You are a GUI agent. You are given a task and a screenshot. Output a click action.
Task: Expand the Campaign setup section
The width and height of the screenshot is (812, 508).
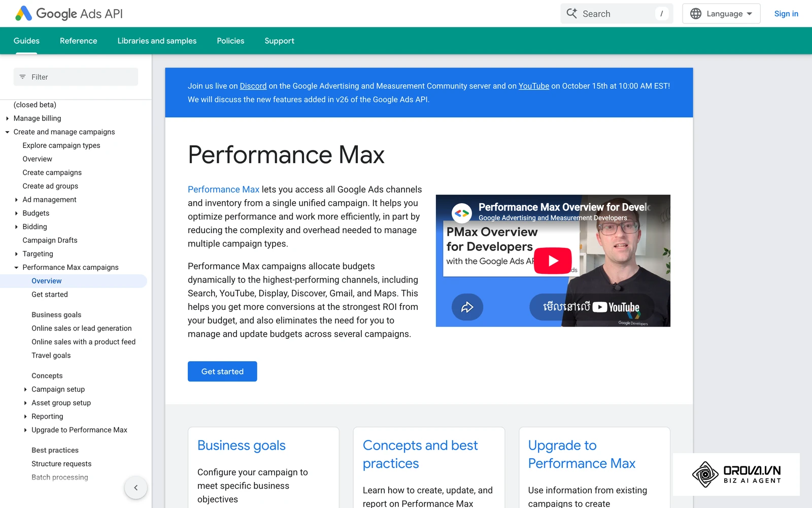tap(25, 389)
